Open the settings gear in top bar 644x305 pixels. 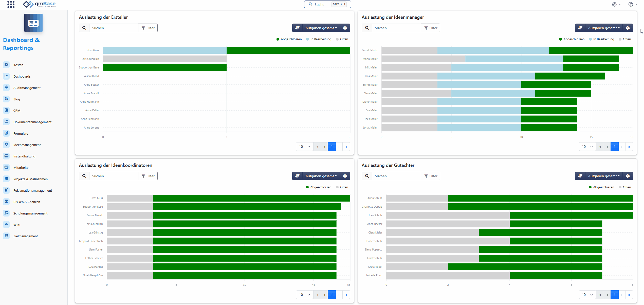click(x=614, y=4)
